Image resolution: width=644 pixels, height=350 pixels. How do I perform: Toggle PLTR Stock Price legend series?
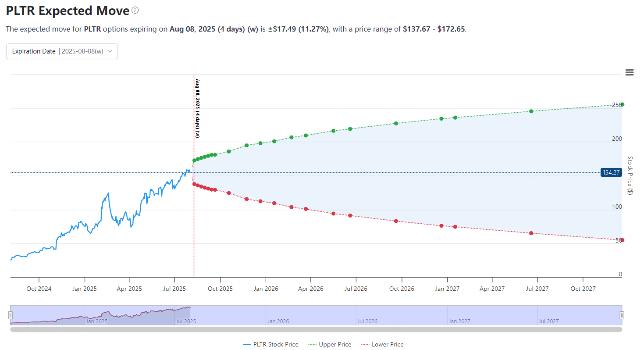click(x=270, y=344)
